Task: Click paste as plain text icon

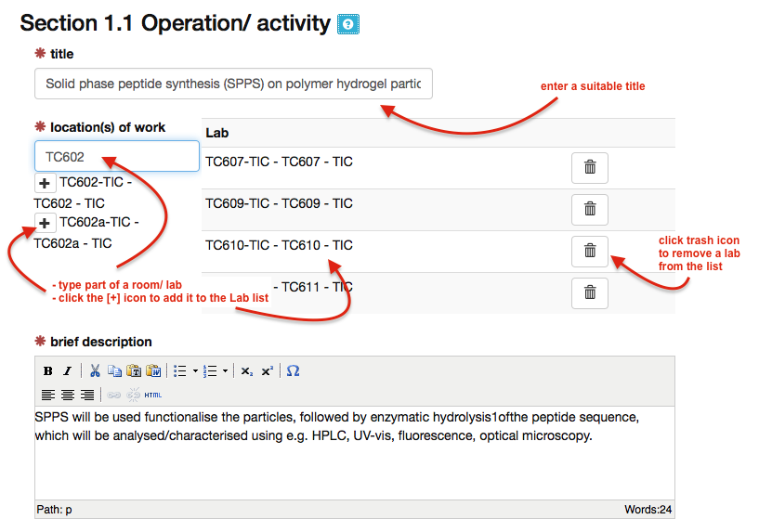Action: [134, 371]
